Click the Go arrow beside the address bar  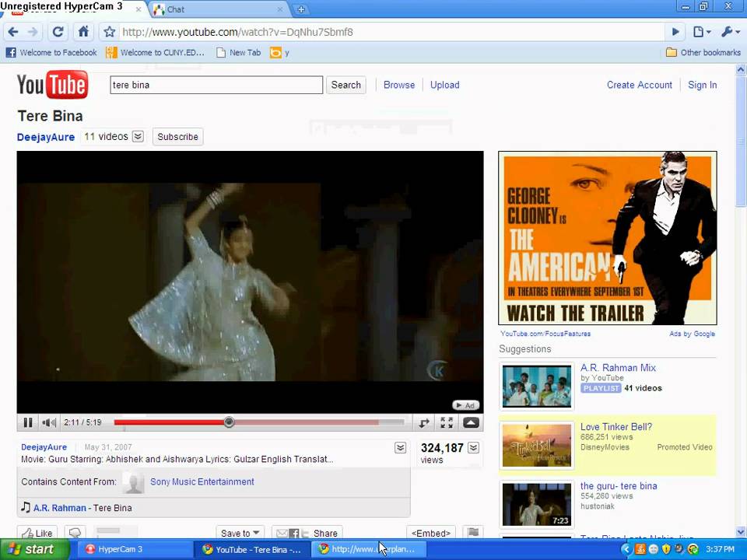pyautogui.click(x=675, y=32)
